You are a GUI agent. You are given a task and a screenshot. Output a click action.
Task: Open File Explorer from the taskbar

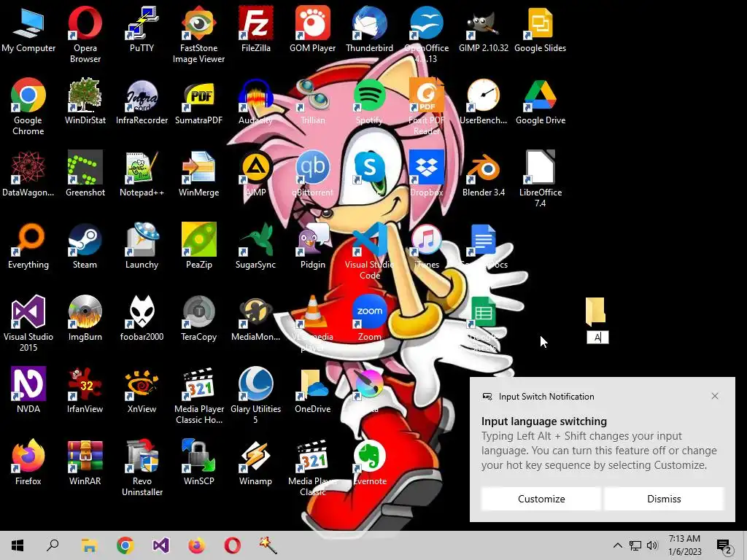pos(89,545)
